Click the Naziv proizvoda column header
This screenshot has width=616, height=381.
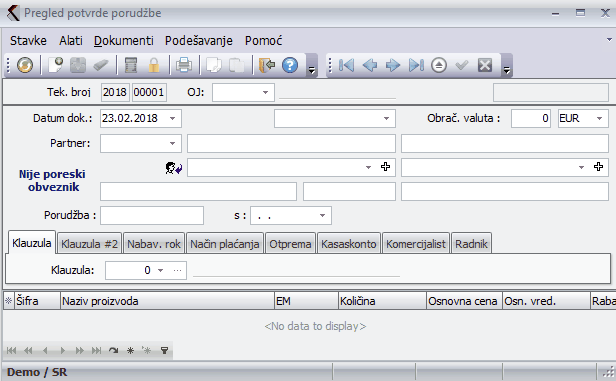167,301
